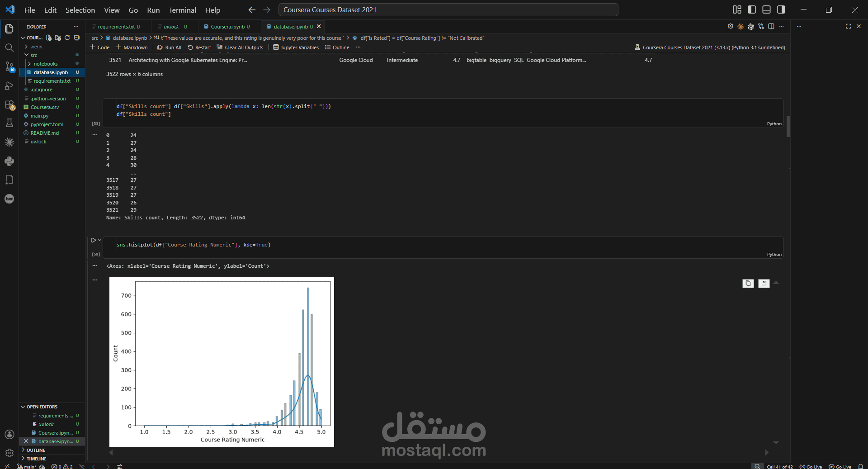
Task: Open the Claude starburst icon in activity bar
Action: click(x=9, y=142)
